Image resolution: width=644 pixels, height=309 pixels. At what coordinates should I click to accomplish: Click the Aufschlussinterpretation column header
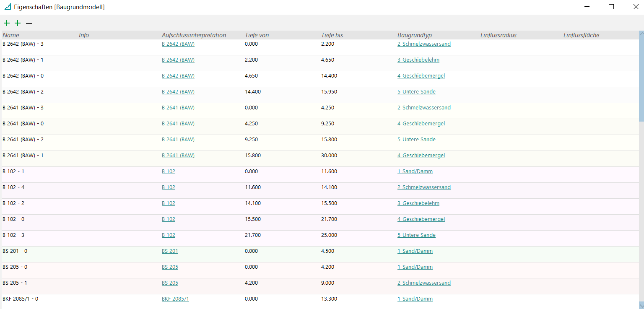[194, 35]
